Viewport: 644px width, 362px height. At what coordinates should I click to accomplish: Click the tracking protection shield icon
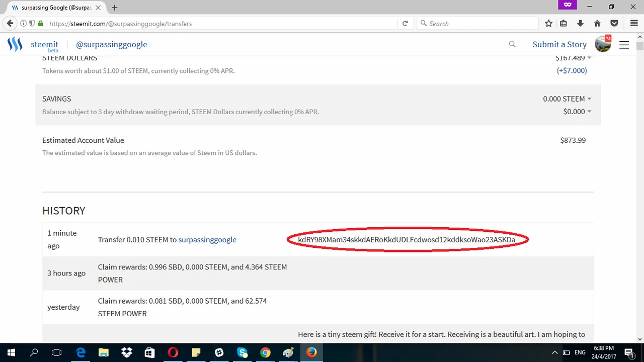click(32, 24)
